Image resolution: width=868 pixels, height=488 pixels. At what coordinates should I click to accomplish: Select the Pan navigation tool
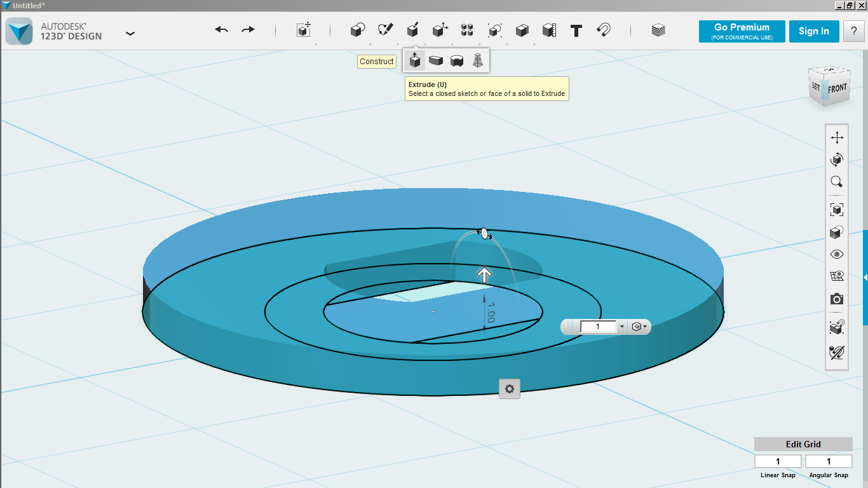pos(837,137)
